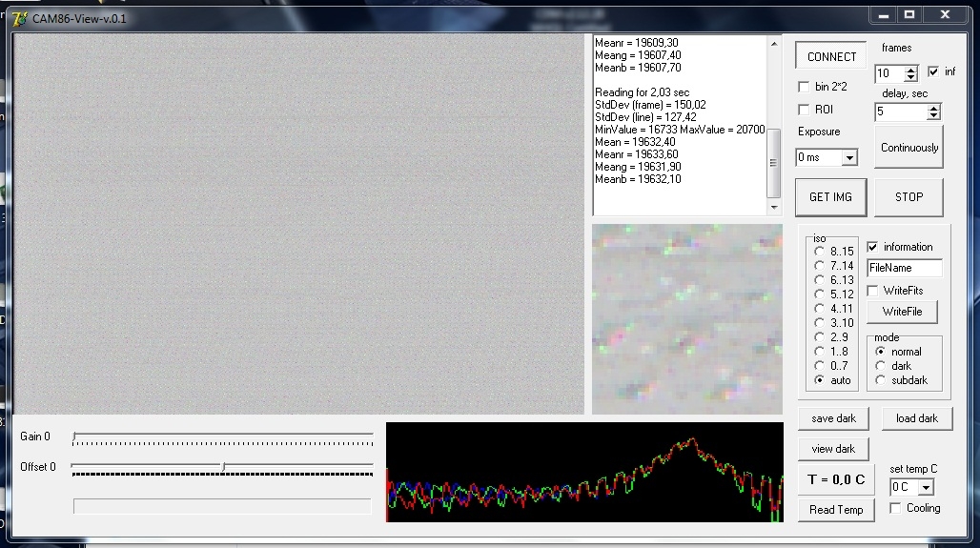
Task: Click GET IMG to capture a frame
Action: [830, 197]
